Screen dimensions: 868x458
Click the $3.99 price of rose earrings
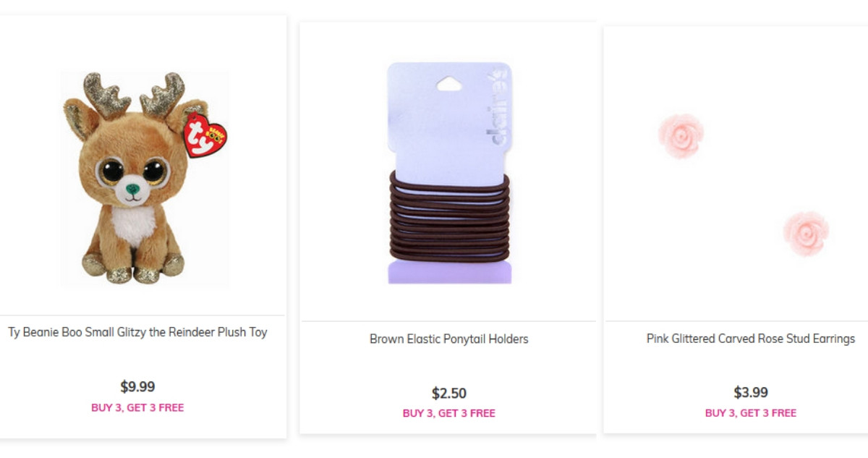click(x=751, y=393)
